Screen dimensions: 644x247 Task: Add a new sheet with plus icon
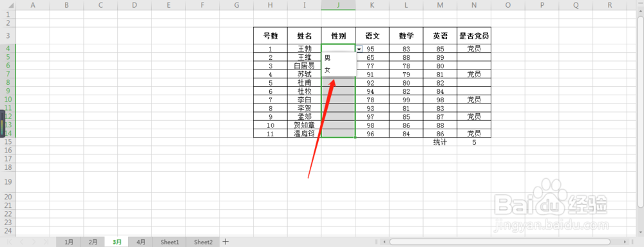tap(225, 242)
